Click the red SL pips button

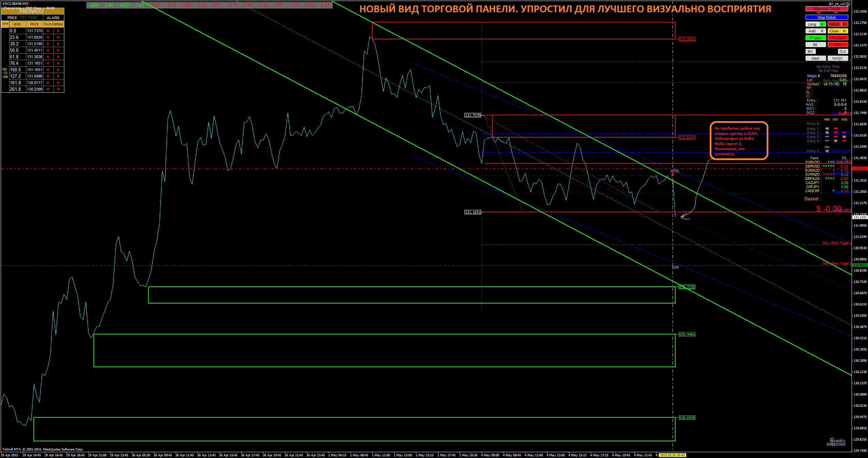point(838,38)
